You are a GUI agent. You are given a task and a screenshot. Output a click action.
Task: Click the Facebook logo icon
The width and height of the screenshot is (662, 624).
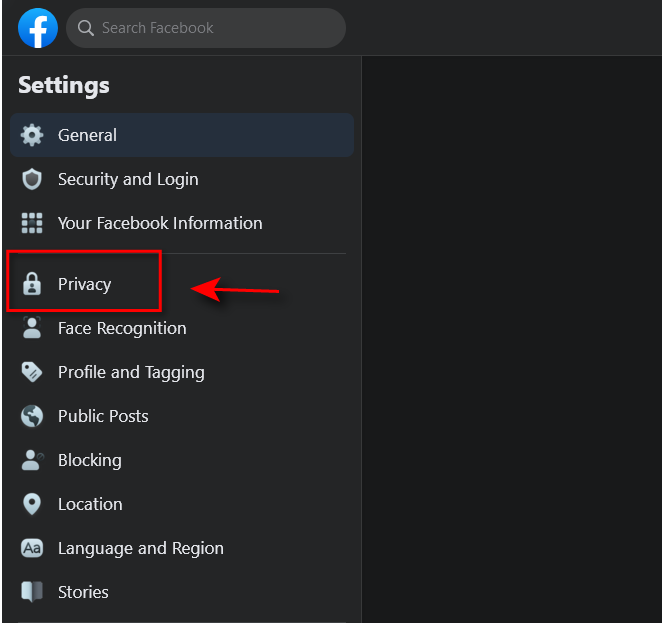[38, 28]
